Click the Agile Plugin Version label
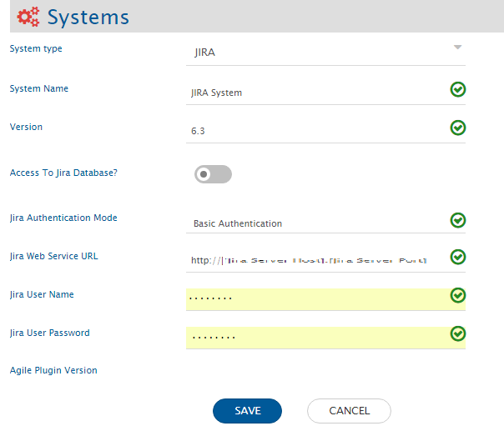This screenshot has width=504, height=431. [53, 370]
